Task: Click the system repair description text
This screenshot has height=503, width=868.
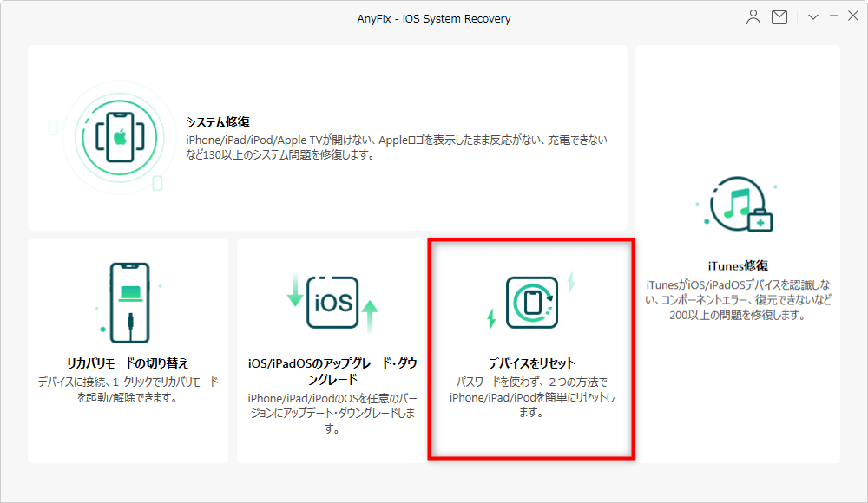Action: point(397,147)
